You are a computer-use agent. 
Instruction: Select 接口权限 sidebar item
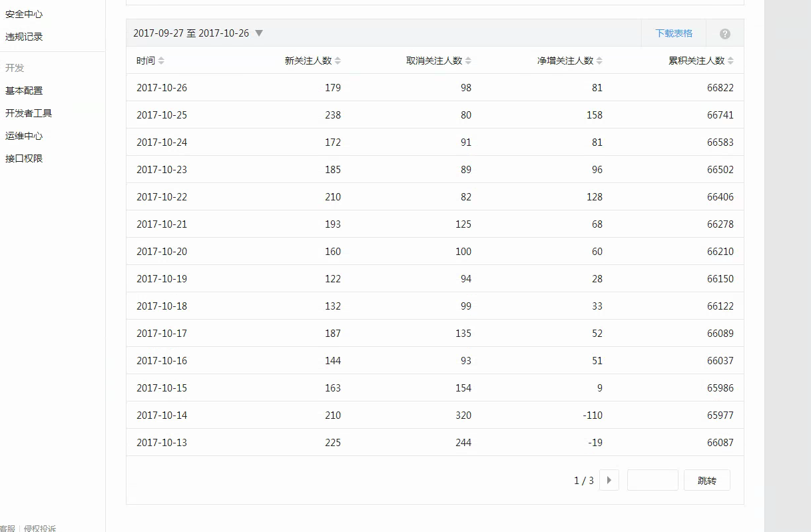(x=24, y=158)
